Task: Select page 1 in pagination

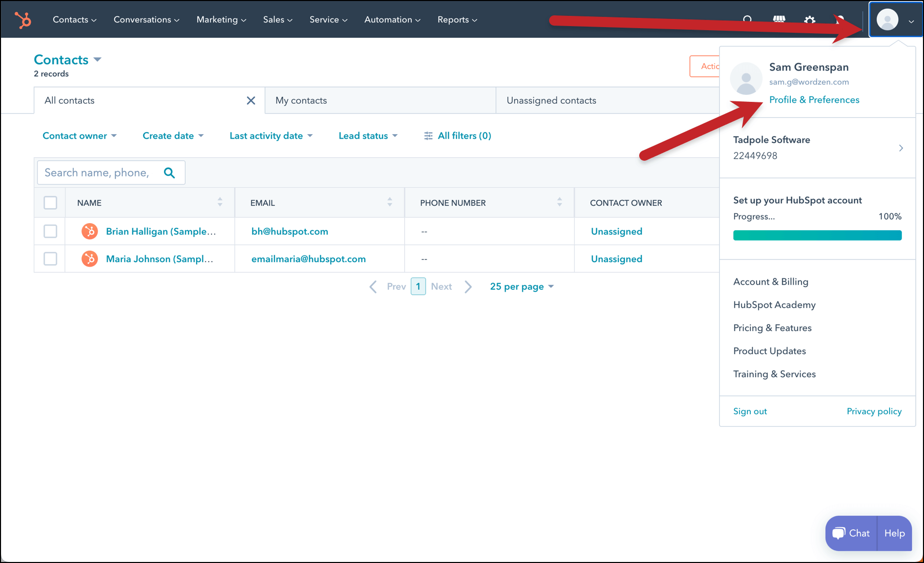Action: [x=418, y=287]
